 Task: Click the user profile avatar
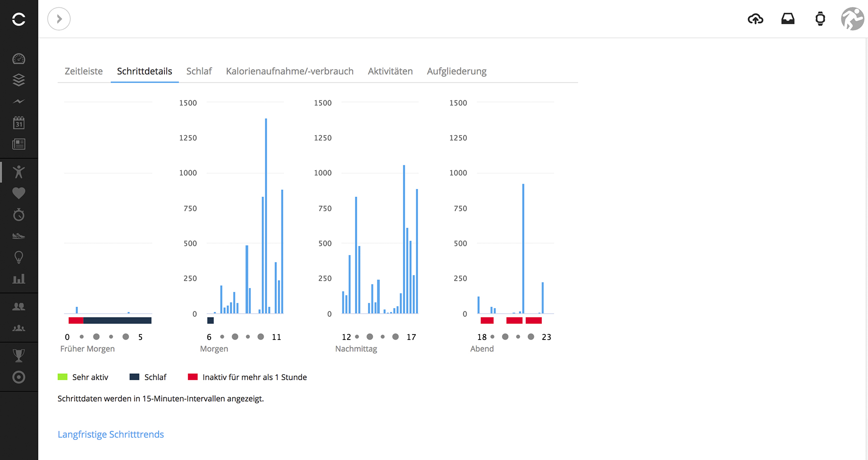[852, 19]
